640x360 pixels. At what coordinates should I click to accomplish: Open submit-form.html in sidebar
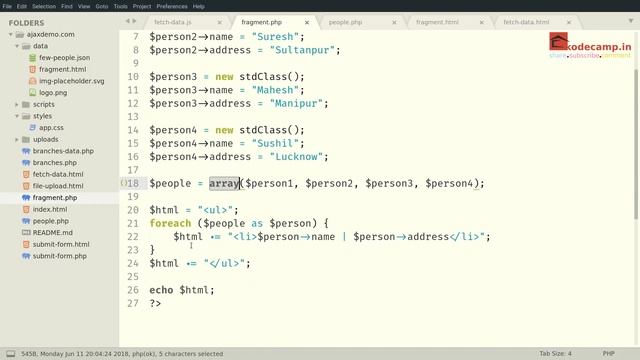[x=61, y=244]
